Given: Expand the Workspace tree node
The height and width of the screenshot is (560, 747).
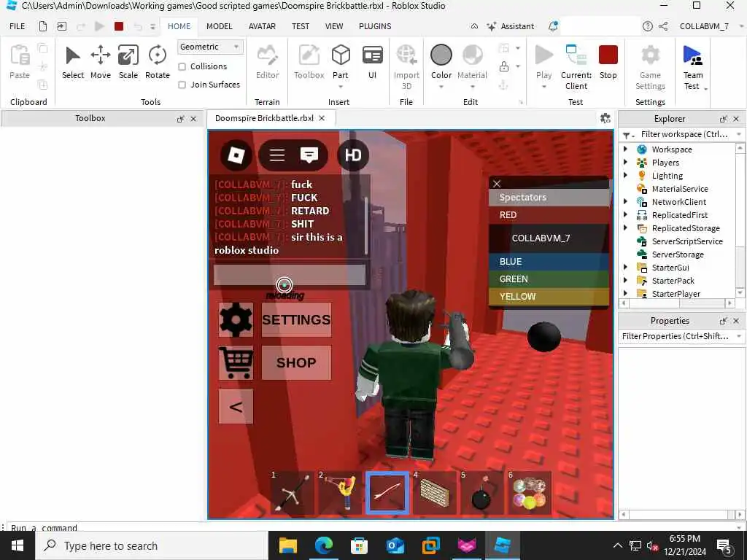Looking at the screenshot, I should (x=625, y=149).
